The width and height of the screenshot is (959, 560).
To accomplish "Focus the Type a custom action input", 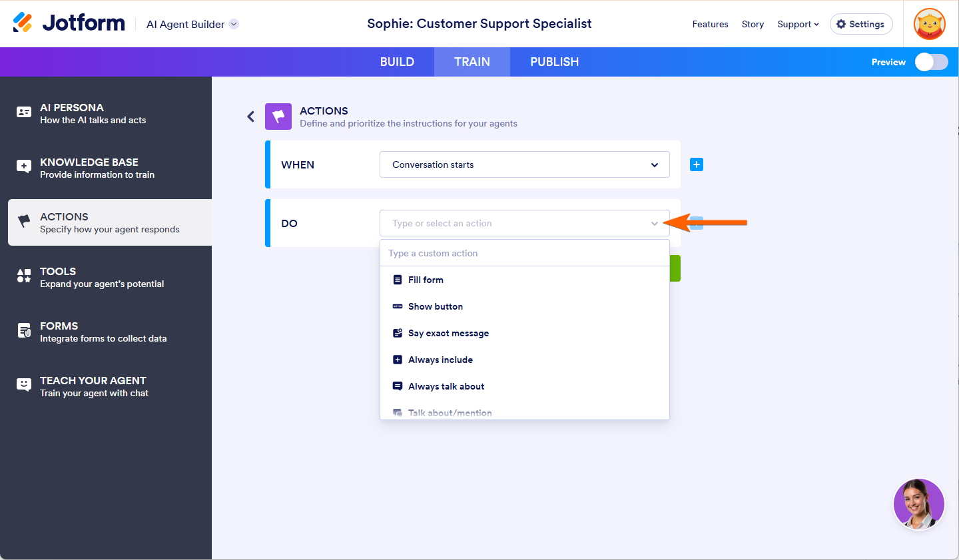I will coord(525,253).
